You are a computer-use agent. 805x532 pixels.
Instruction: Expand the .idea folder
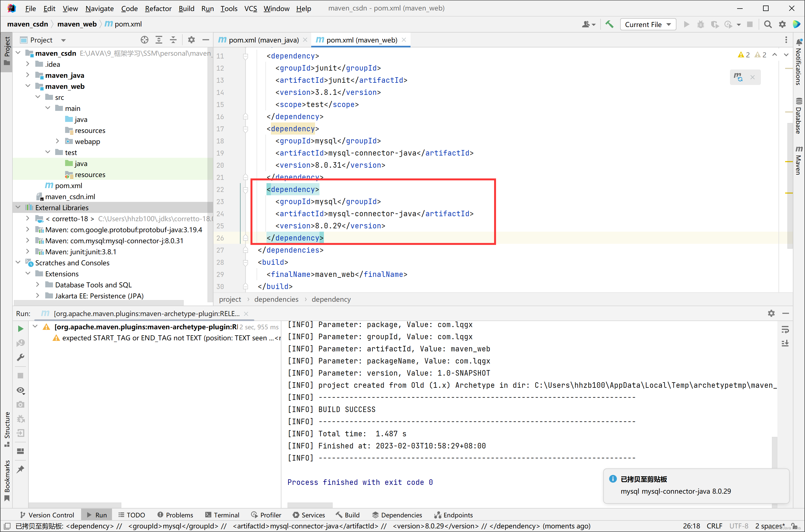point(28,64)
